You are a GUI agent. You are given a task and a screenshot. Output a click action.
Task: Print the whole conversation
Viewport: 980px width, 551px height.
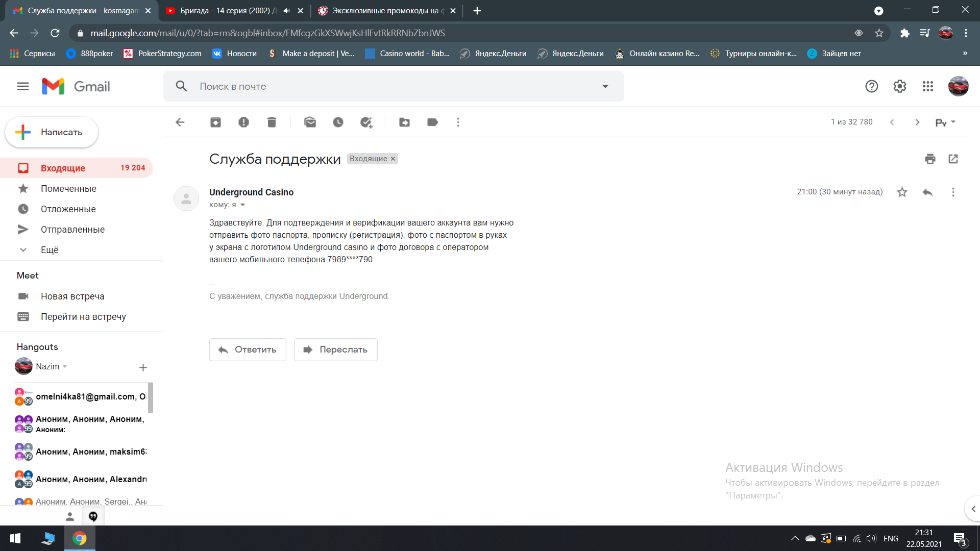click(930, 159)
